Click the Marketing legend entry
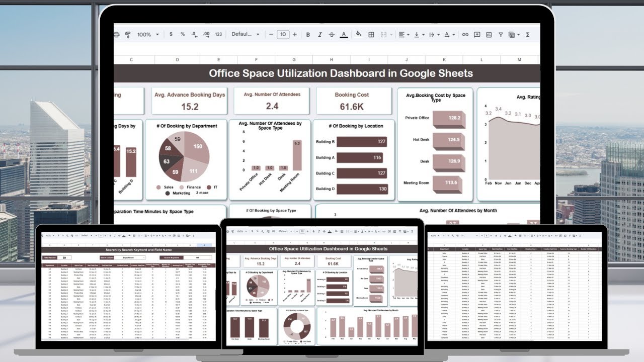This screenshot has width=644, height=362. pyautogui.click(x=178, y=193)
